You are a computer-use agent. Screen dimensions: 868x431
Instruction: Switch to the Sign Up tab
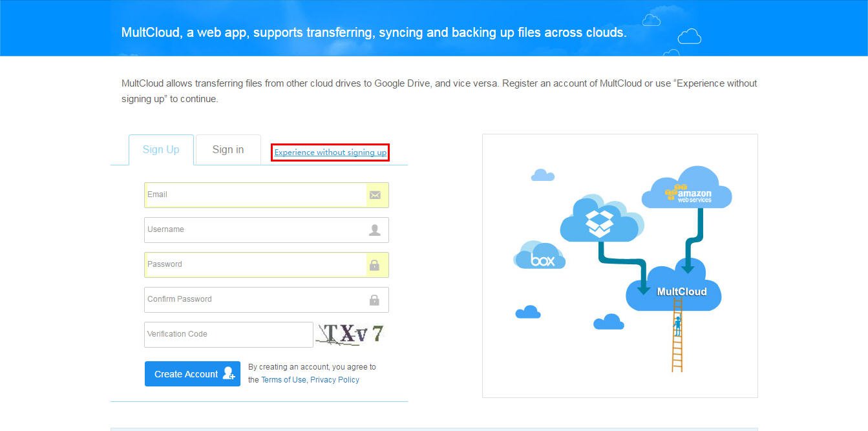click(161, 150)
